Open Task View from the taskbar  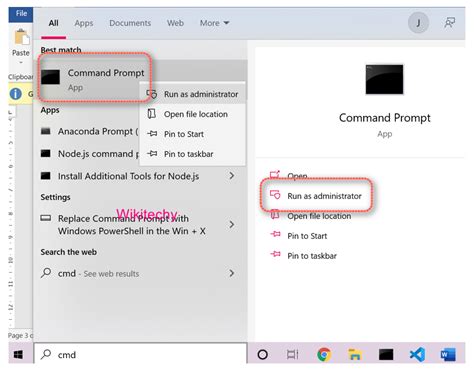tap(292, 355)
